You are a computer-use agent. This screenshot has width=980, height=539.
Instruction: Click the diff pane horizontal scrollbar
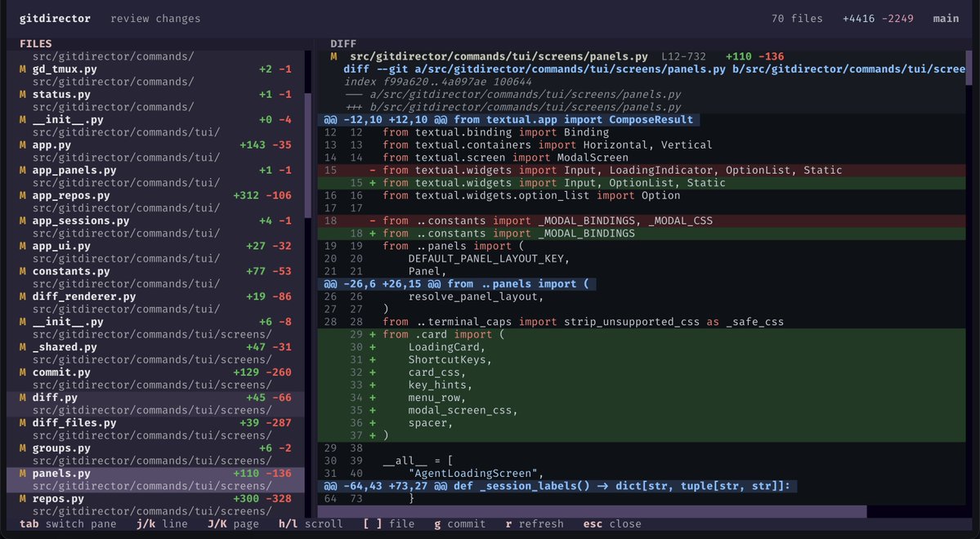pos(592,511)
